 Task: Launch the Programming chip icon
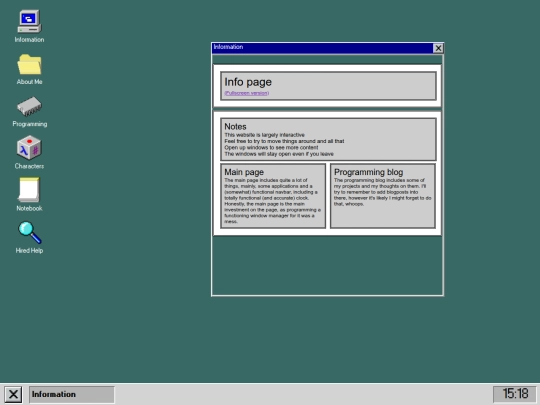point(29,106)
